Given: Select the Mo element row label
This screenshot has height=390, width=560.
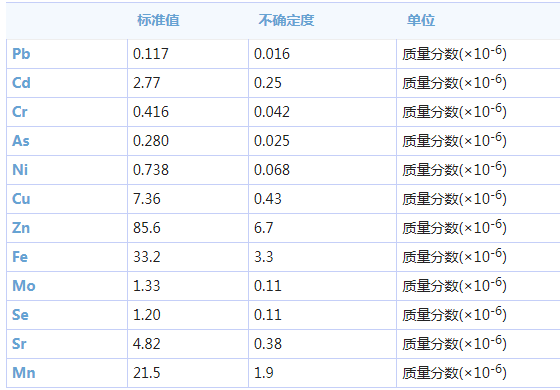Looking at the screenshot, I should tap(24, 286).
